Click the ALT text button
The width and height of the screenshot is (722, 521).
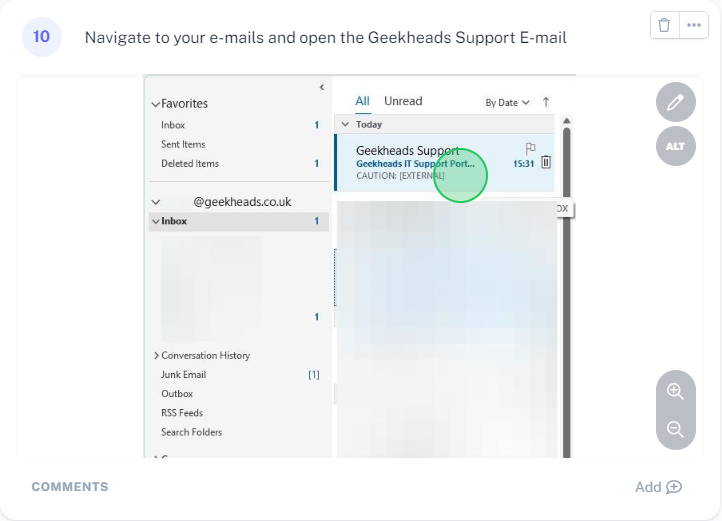coord(676,146)
